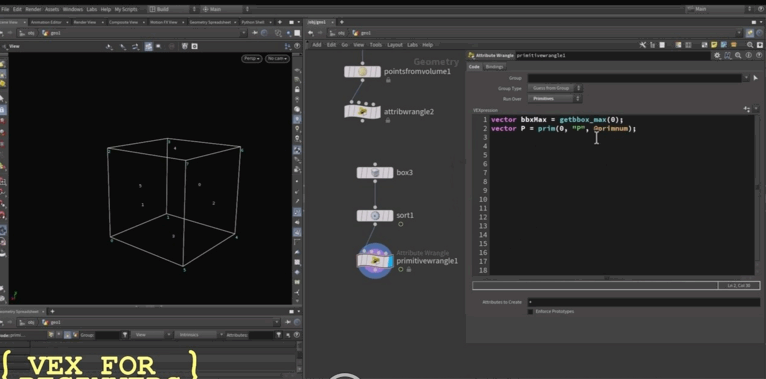Expand the Group field dropdown arrow

746,78
